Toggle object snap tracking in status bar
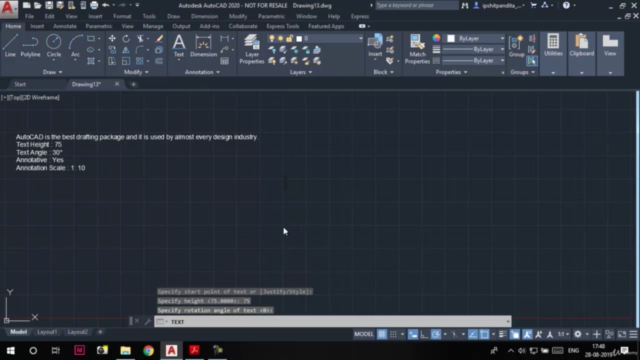Image resolution: width=640 pixels, height=360 pixels. coord(472,334)
